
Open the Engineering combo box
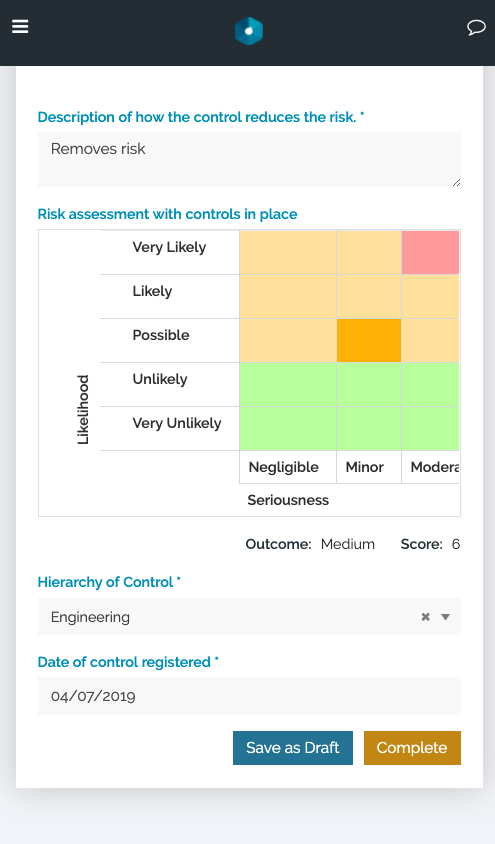[249, 616]
